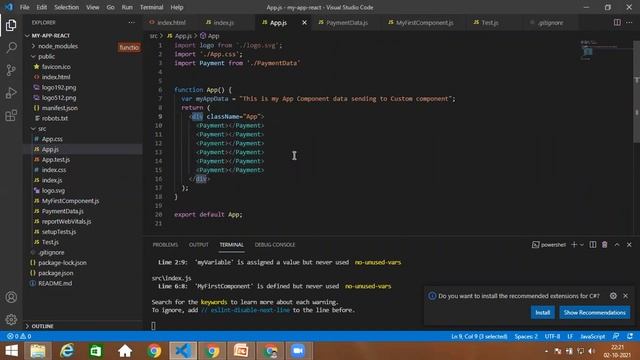
Task: Open the Zoom app in taskbar
Action: coord(298,351)
